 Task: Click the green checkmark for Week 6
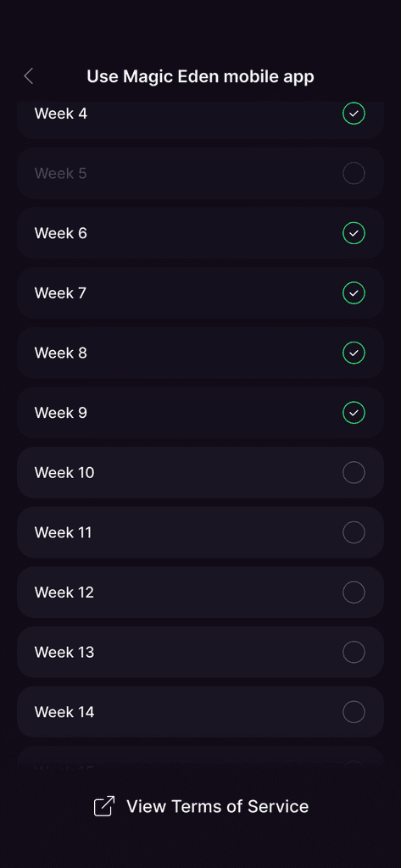pyautogui.click(x=354, y=233)
